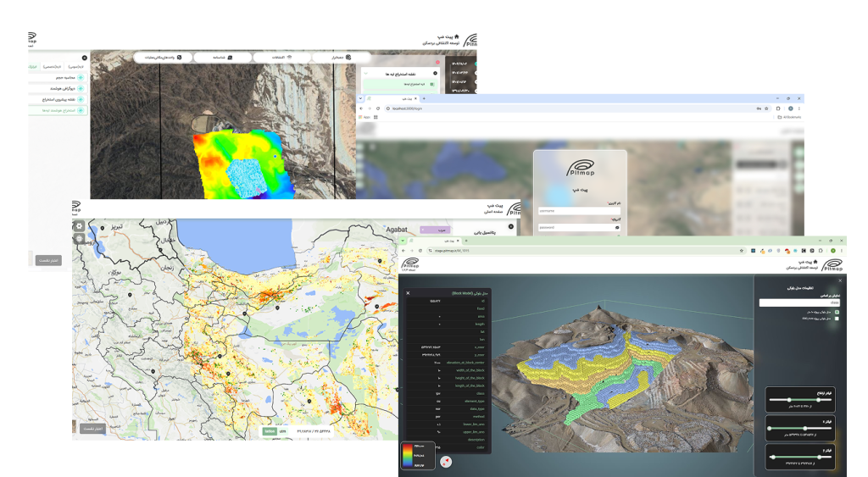Click bottom-left gray button on Iran map
Viewport: 868px width, 477px height.
pos(93,429)
